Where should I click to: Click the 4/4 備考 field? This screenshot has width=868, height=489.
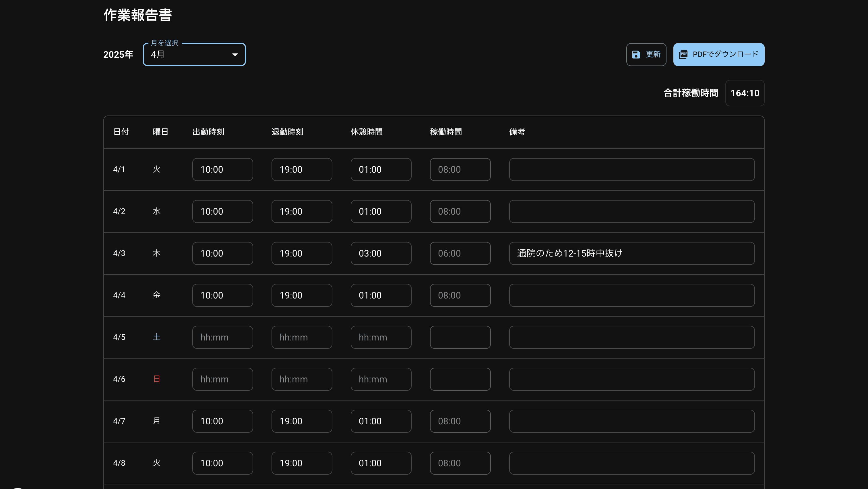click(631, 295)
